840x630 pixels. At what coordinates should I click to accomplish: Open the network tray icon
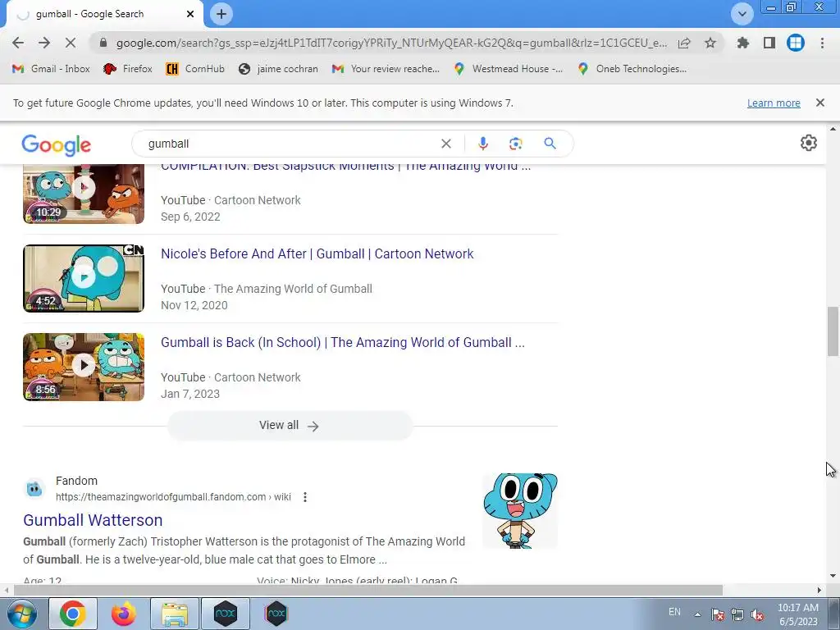click(737, 615)
